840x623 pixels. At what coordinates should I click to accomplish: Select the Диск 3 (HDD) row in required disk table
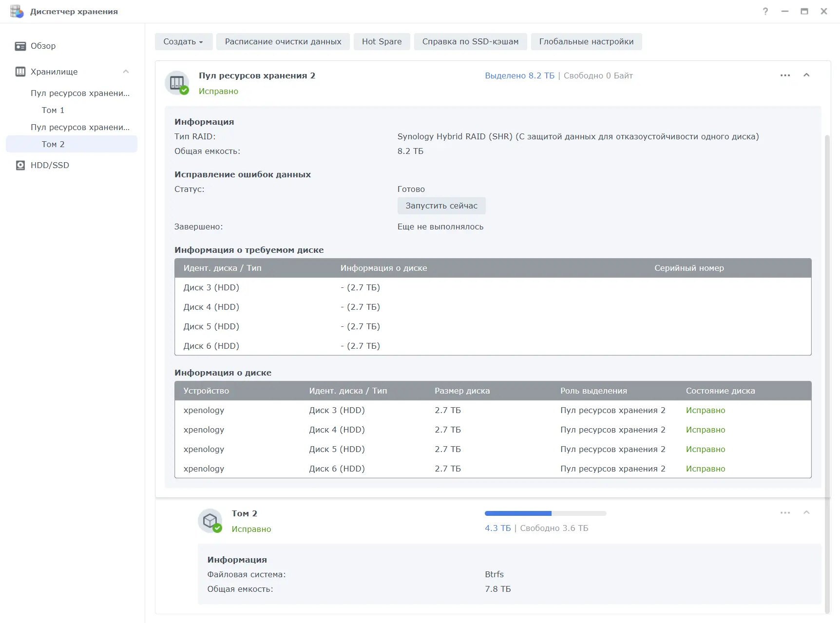tap(493, 287)
